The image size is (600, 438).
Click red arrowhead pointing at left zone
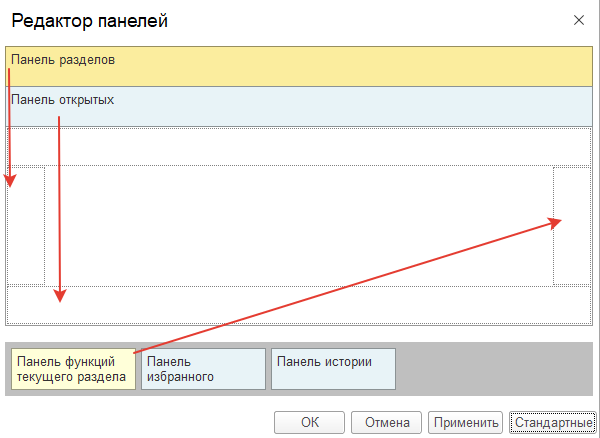click(10, 181)
